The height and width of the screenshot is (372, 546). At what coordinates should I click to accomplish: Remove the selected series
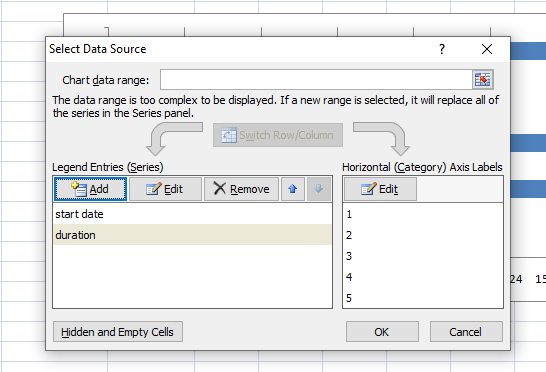[241, 189]
